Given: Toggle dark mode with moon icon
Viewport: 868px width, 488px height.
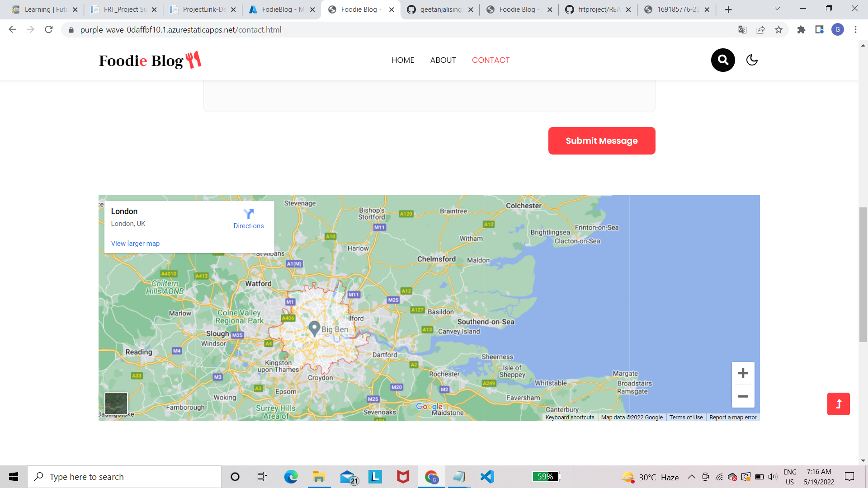Looking at the screenshot, I should point(752,60).
